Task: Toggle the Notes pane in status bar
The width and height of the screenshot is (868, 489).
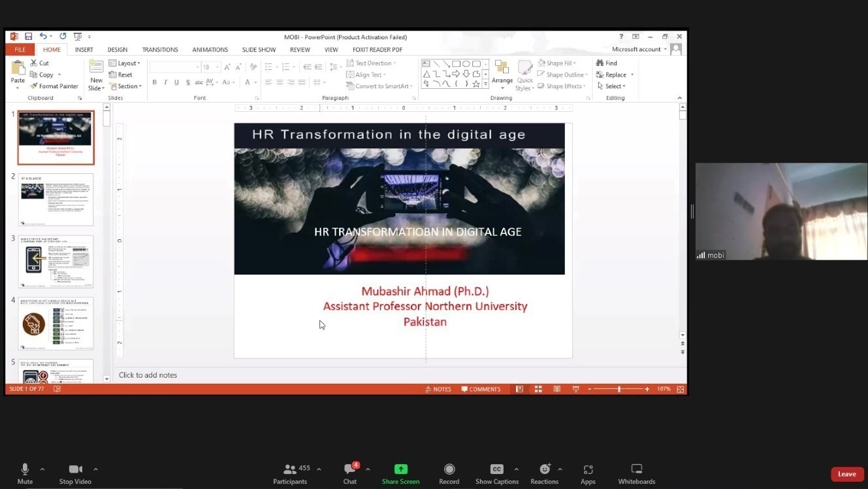Action: click(x=438, y=389)
